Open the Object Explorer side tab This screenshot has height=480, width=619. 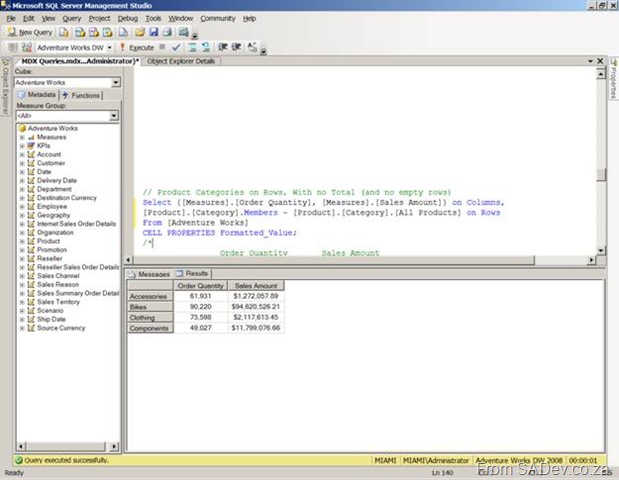5,86
